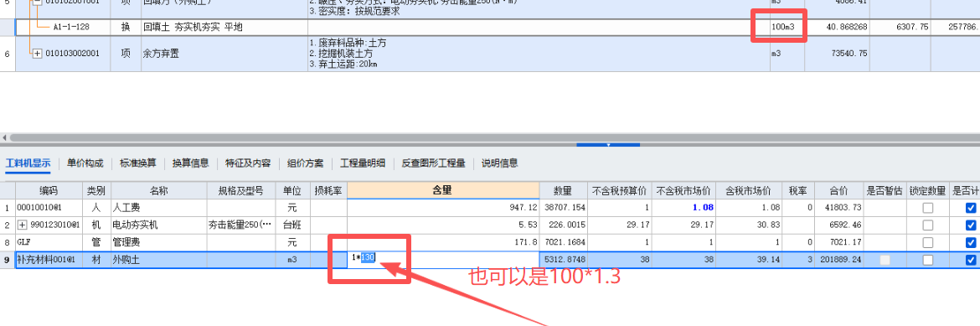This screenshot has width=980, height=326.
Task: Toggle 锁定数量 checkbox for 人工费 row
Action: click(928, 207)
